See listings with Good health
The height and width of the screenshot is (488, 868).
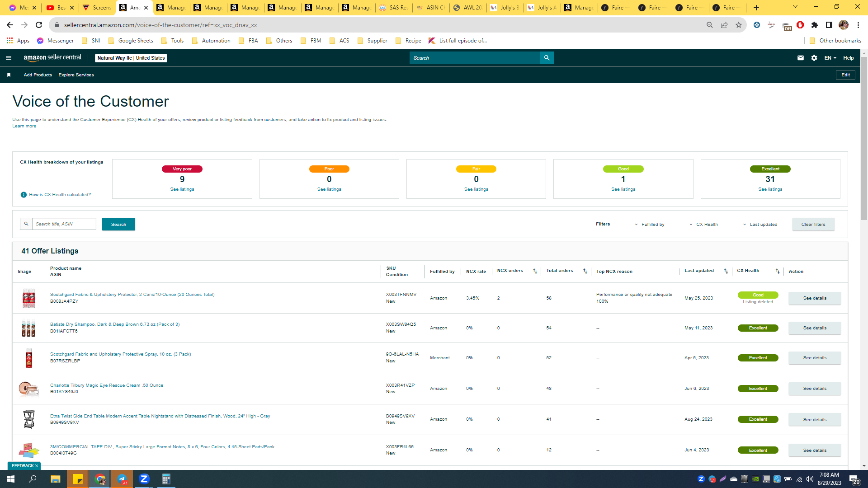click(623, 189)
